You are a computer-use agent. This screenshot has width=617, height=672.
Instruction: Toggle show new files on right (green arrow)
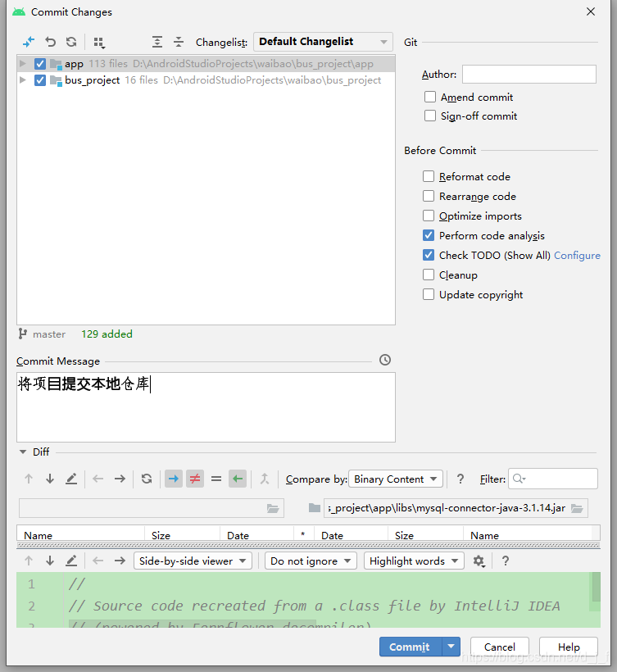point(238,479)
